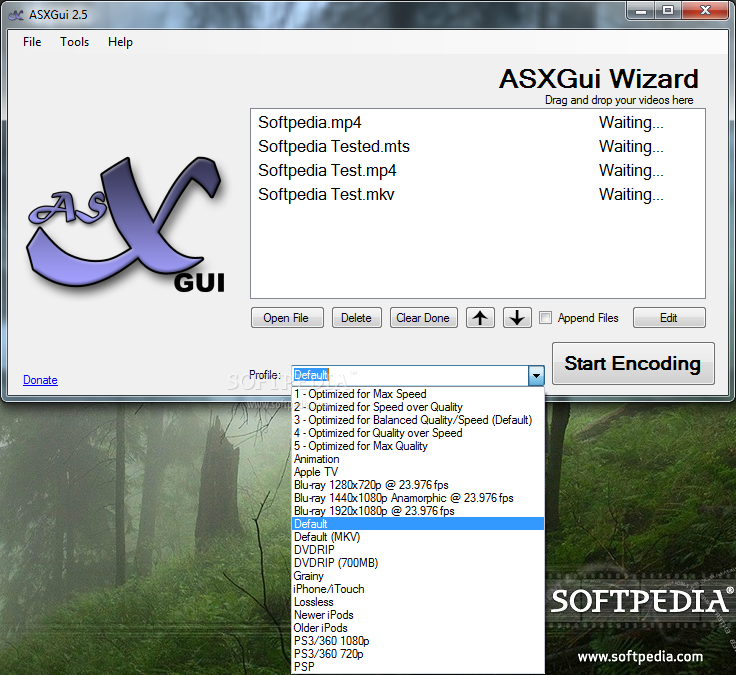
Task: Click Waiting... status of Softpedia Test.mkv
Action: (x=631, y=194)
